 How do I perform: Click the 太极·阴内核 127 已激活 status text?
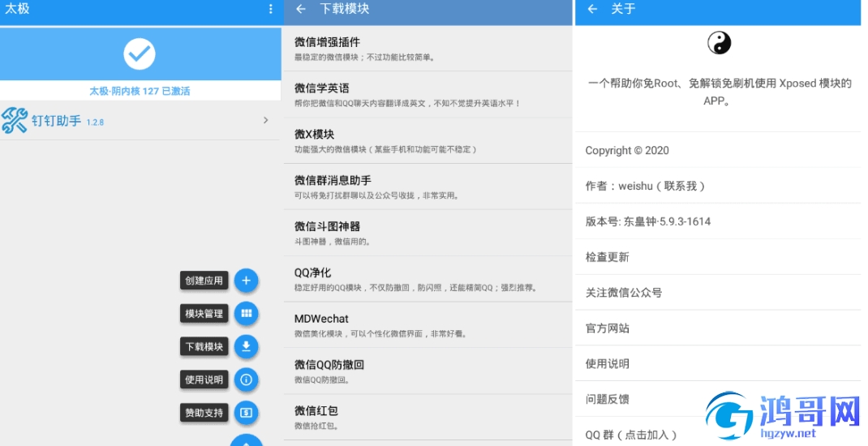coord(140,91)
